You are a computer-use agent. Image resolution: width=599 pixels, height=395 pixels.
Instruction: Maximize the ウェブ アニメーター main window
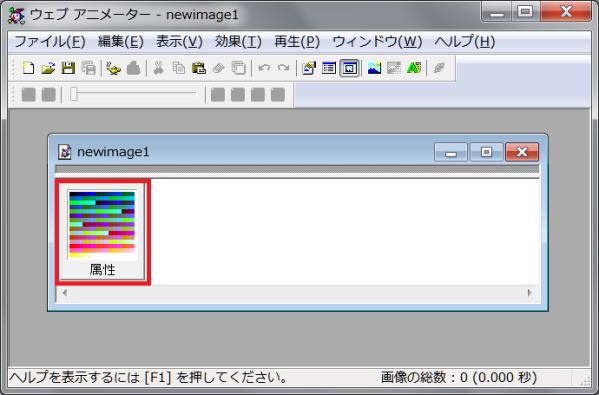pyautogui.click(x=526, y=12)
